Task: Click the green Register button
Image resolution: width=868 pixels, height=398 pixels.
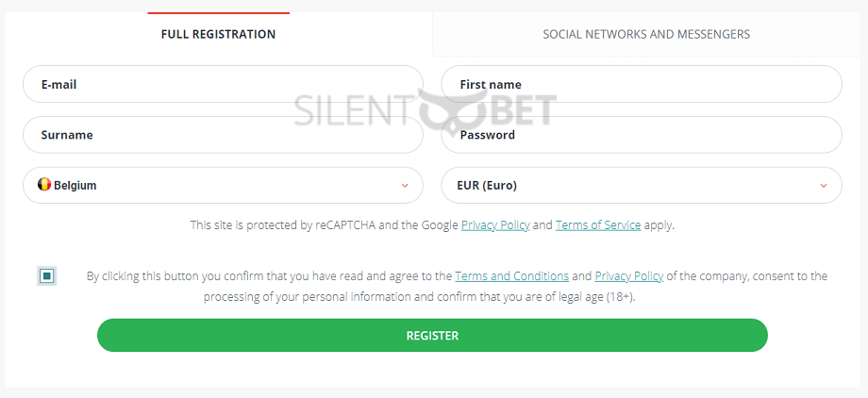Action: tap(432, 336)
